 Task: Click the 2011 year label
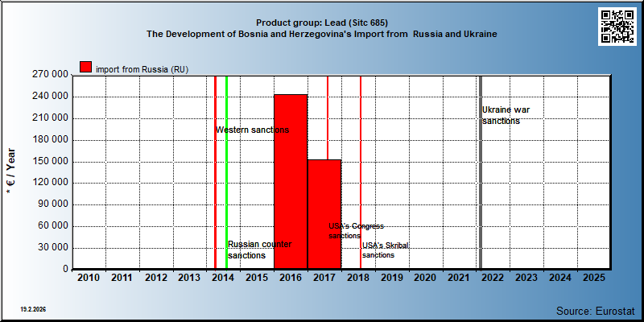tap(122, 278)
